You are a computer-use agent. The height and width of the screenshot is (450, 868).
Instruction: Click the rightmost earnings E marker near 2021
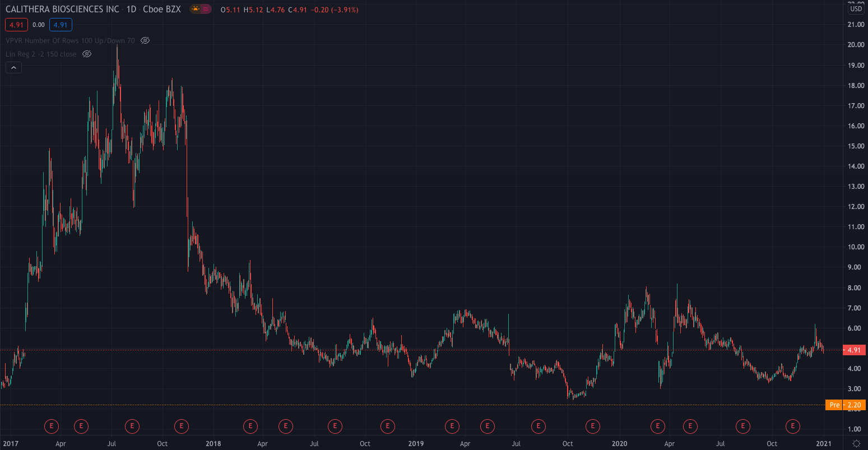[x=792, y=426]
